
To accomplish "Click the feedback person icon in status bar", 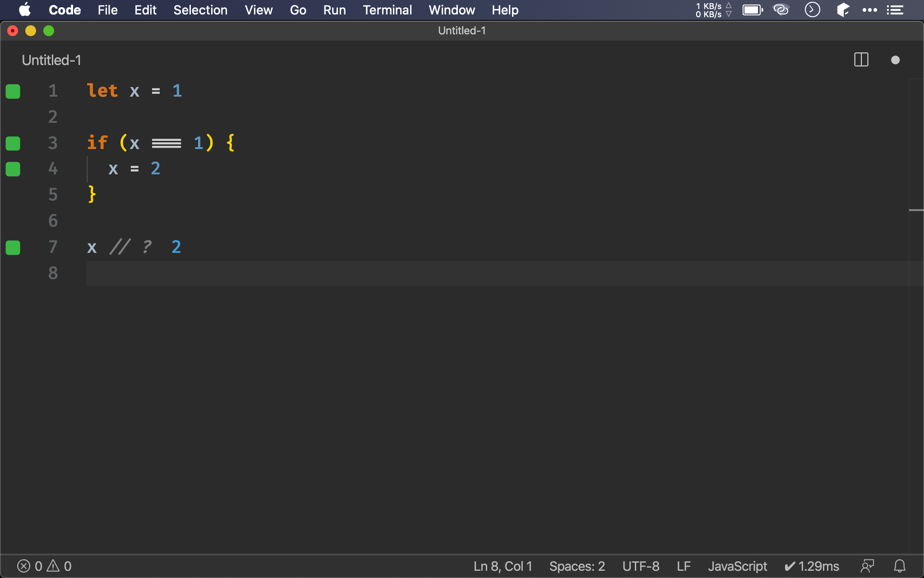I will 867,566.
